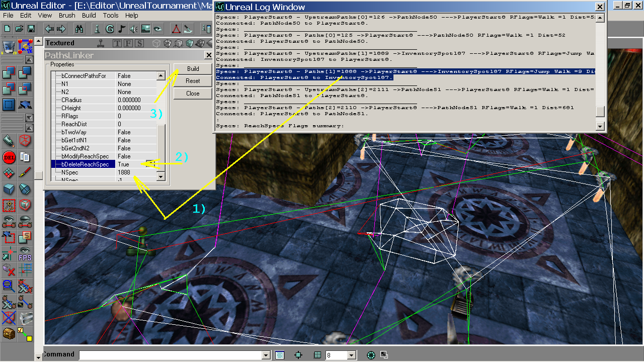The image size is (644, 362).
Task: Open the Group browser G icon
Action: pyautogui.click(x=110, y=29)
